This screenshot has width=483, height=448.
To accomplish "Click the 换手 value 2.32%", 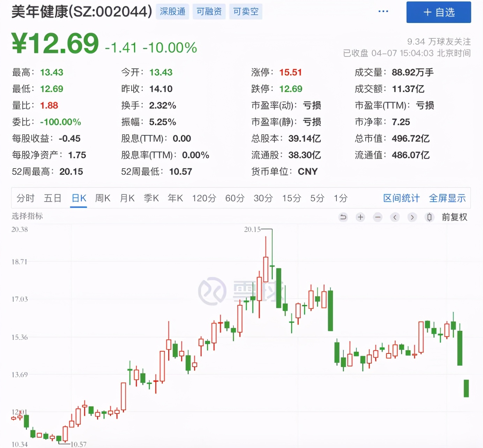I will [x=163, y=105].
